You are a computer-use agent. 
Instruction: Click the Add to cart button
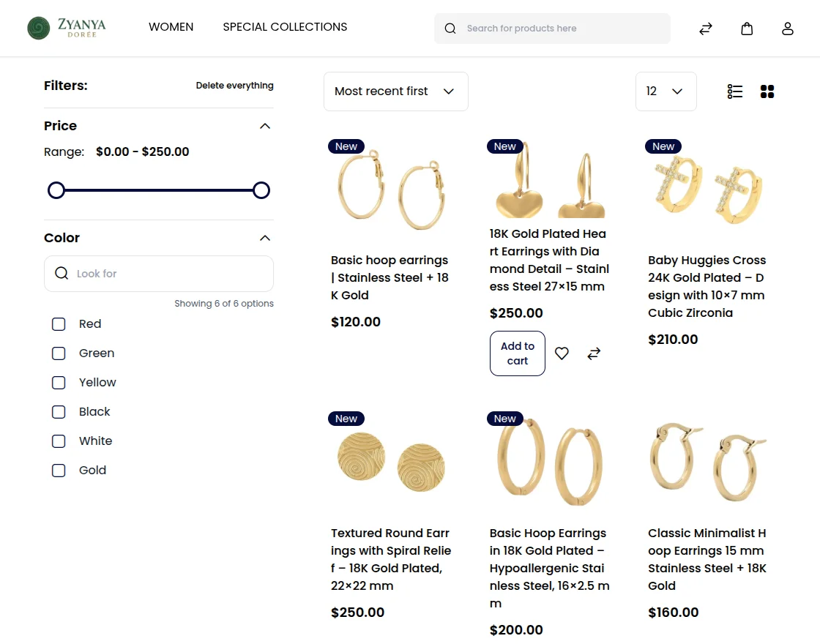pyautogui.click(x=517, y=353)
